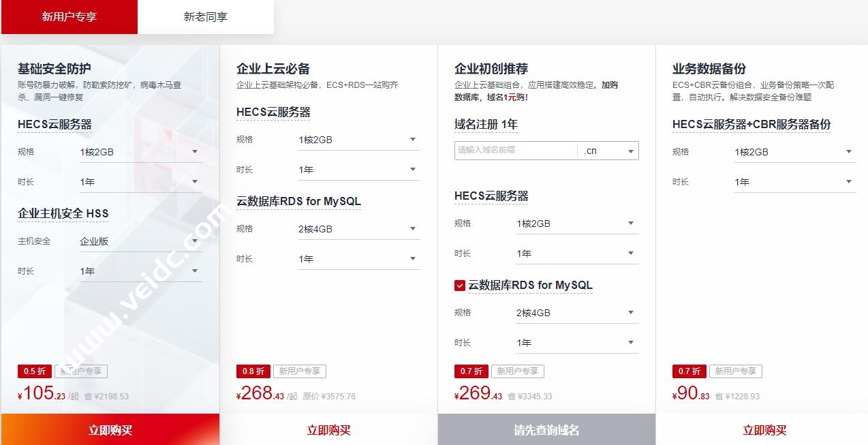This screenshot has height=445, width=868.
Task: Open 时长 dropdown for HECS in 企业初创推荐
Action: 577,254
